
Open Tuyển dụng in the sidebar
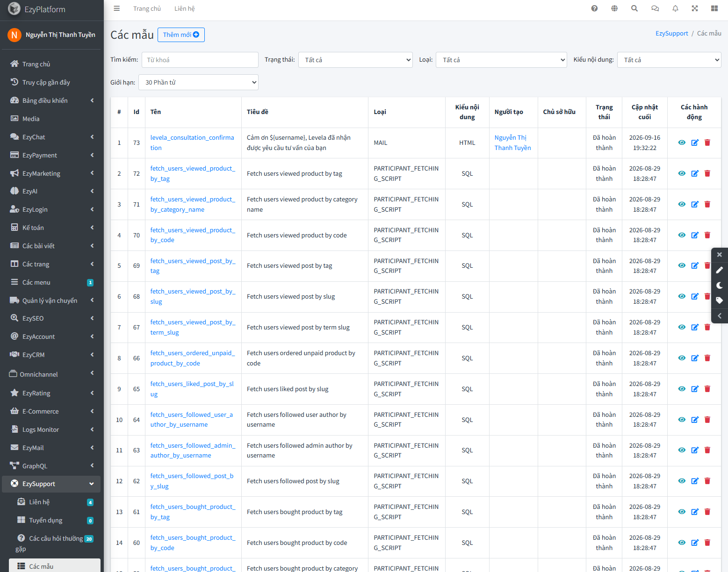[x=55, y=520]
